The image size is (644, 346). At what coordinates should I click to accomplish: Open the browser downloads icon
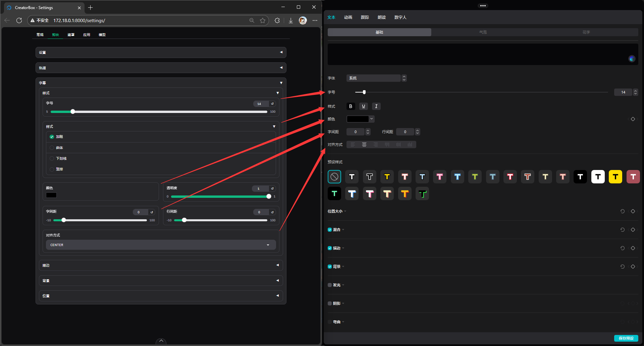coord(291,20)
